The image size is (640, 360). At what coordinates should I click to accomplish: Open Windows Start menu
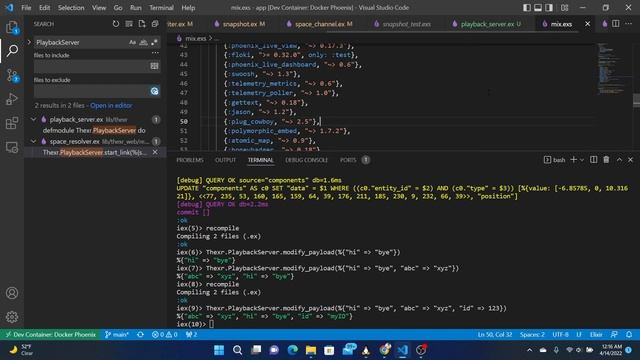(x=219, y=350)
